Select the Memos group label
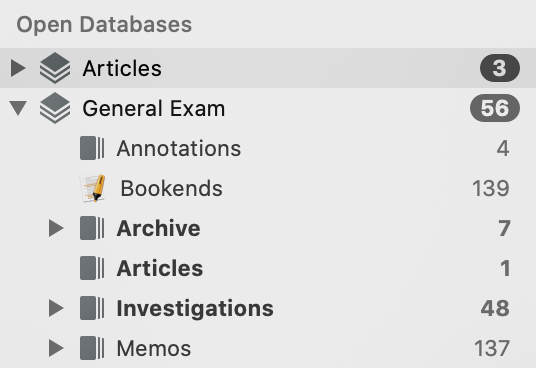The height and width of the screenshot is (368, 536). tap(154, 349)
